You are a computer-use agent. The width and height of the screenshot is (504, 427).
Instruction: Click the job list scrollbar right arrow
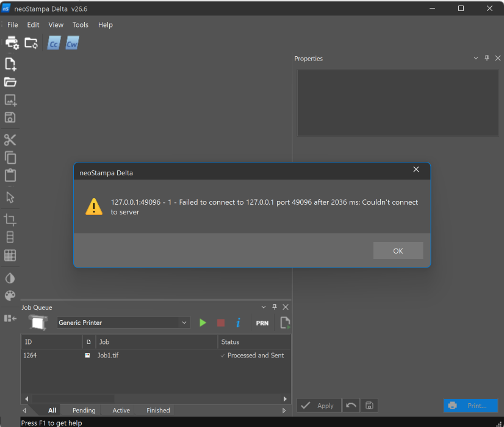285,399
